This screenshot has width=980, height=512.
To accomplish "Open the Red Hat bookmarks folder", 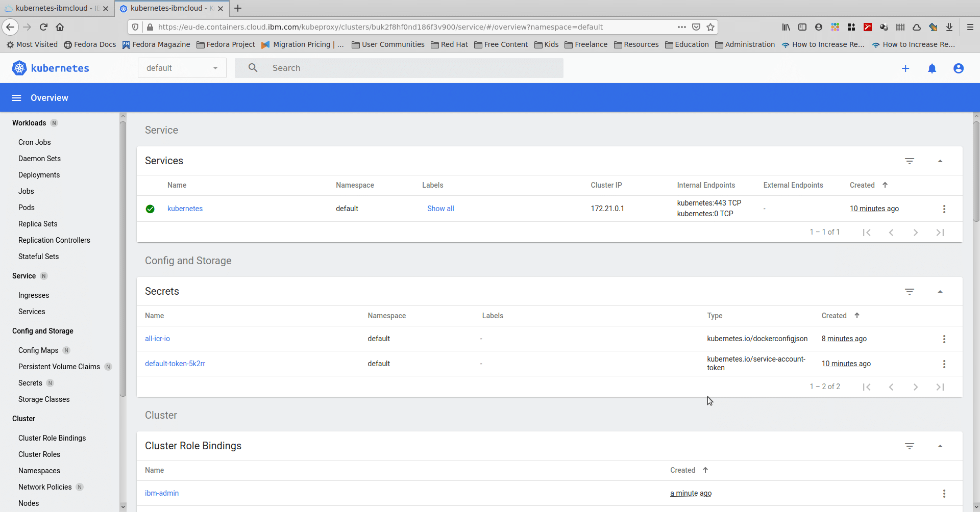I will click(449, 44).
